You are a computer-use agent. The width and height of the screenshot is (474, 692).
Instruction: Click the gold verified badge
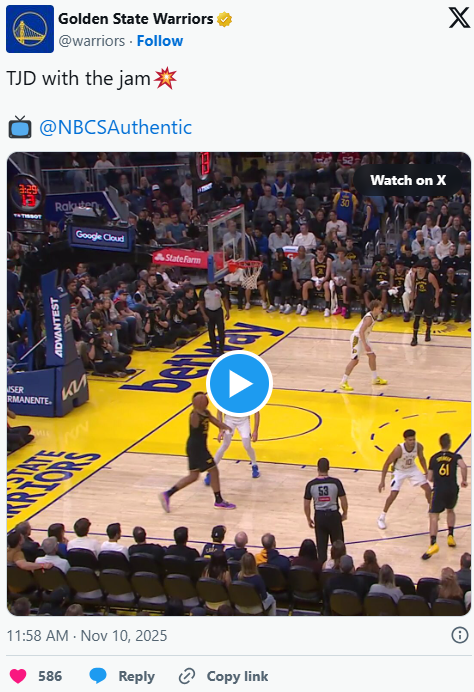[x=224, y=19]
